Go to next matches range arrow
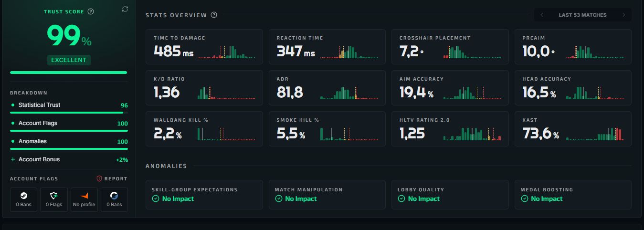Screen dimensions: 644x230 click(x=623, y=15)
